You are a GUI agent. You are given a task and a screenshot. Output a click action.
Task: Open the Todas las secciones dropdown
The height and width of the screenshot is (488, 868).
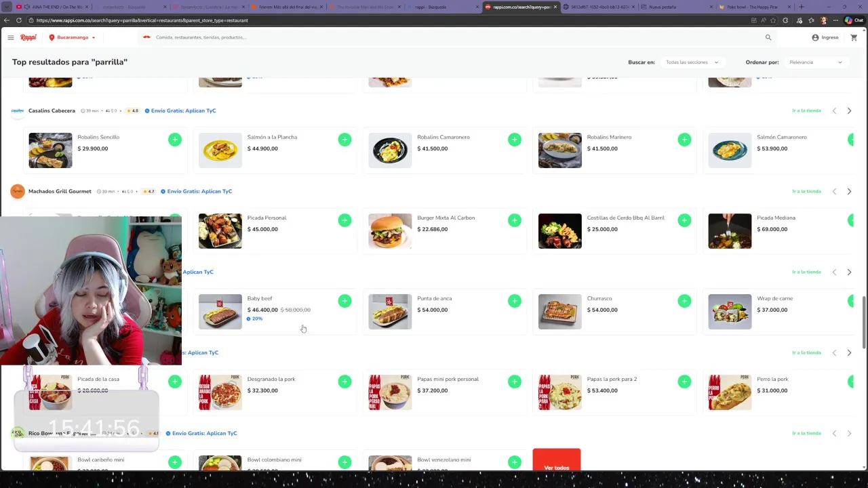(x=692, y=62)
